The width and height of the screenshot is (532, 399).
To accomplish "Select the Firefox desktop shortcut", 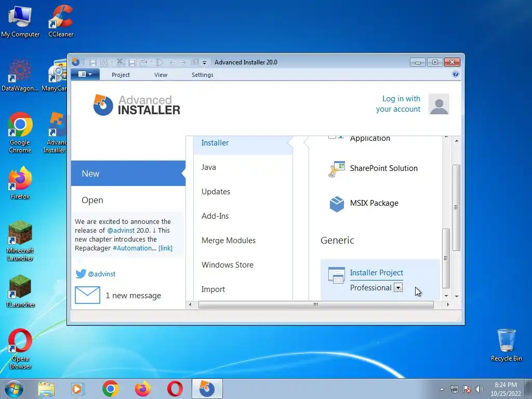I will point(20,183).
